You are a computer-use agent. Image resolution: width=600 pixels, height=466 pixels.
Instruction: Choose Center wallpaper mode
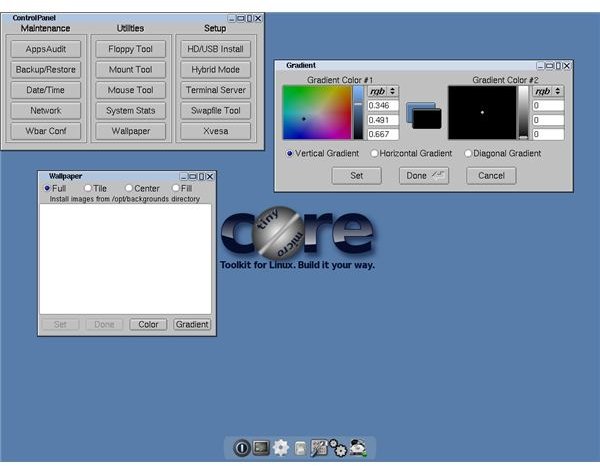pyautogui.click(x=142, y=188)
